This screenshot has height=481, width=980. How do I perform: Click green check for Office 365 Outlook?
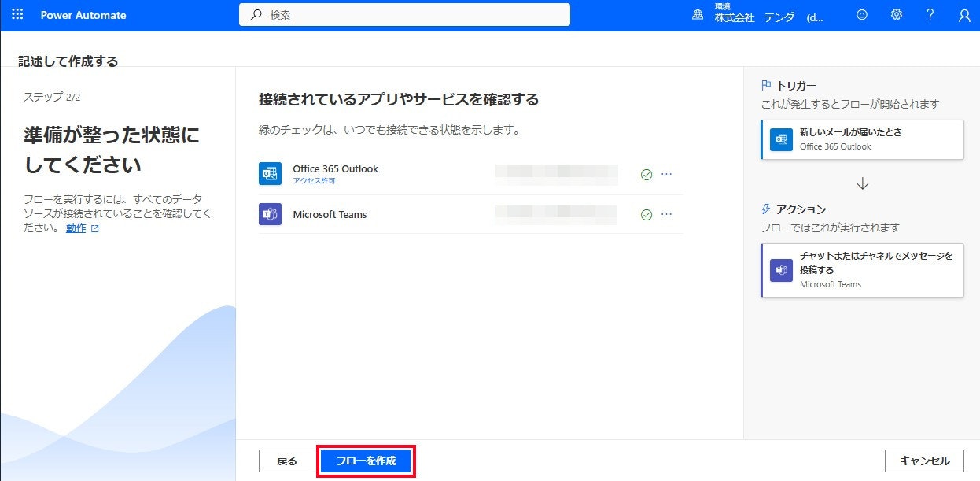coord(647,175)
